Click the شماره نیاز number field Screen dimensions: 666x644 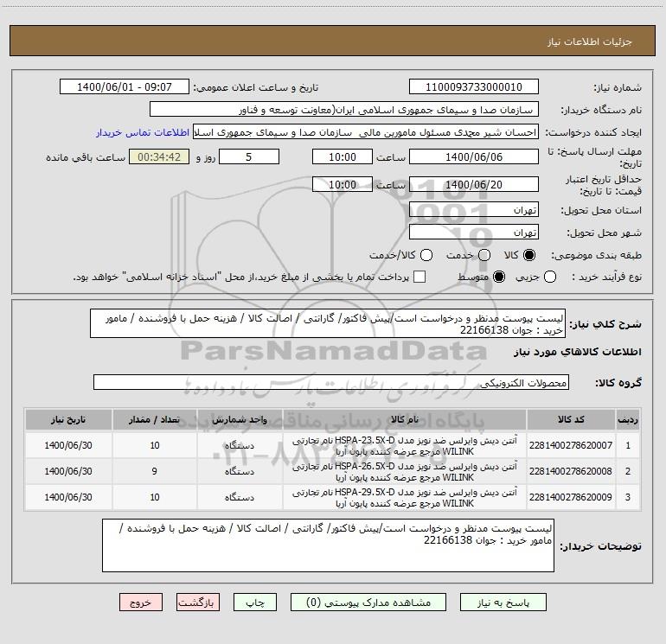474,87
